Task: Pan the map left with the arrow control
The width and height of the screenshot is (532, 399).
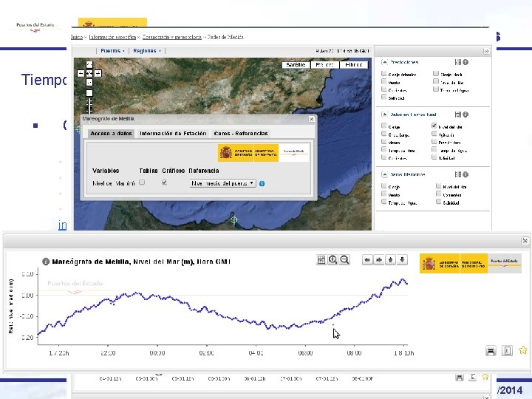Action: (x=81, y=73)
